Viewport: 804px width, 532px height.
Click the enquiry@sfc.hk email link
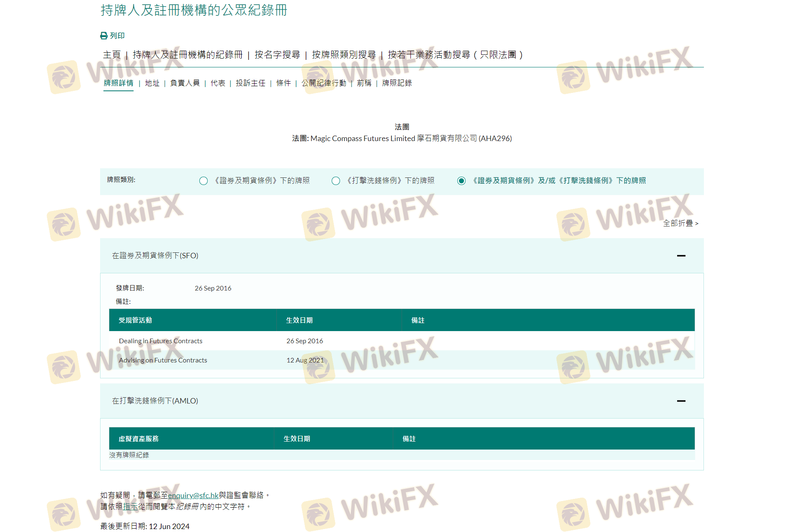[x=193, y=496]
